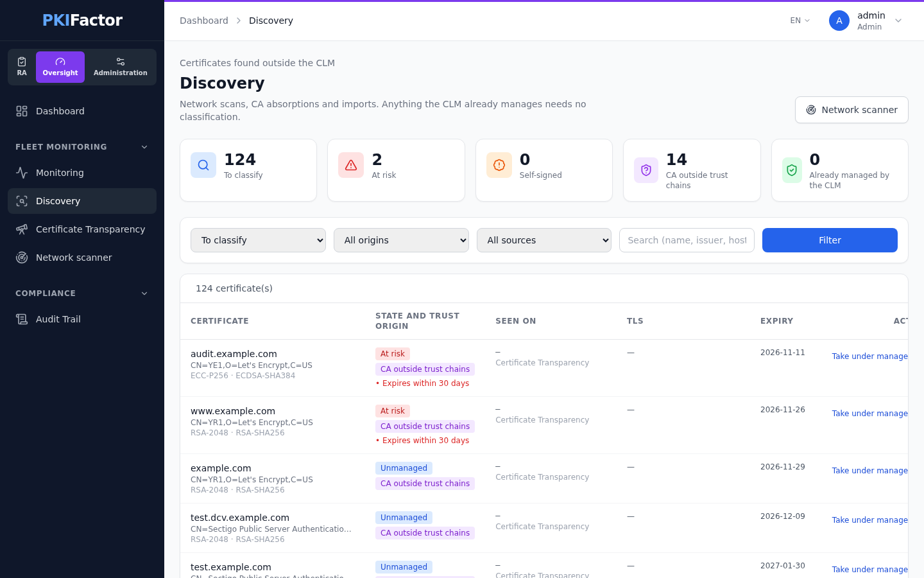Open Certificate Transparency menu item
Image resolution: width=924 pixels, height=578 pixels.
82,229
